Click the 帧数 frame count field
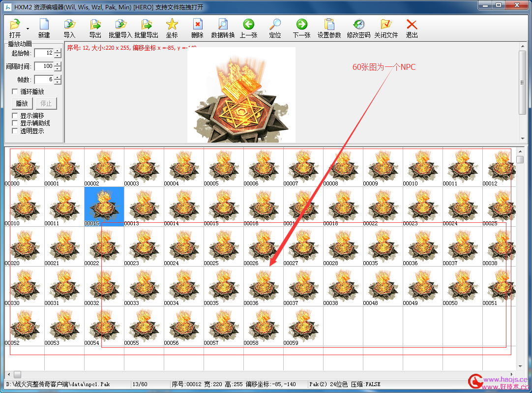 [44, 79]
